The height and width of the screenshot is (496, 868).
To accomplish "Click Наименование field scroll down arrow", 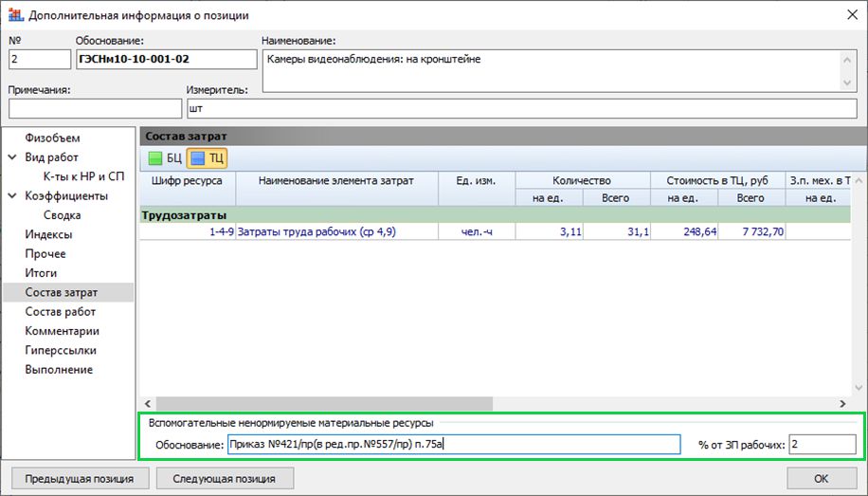I will click(x=847, y=83).
